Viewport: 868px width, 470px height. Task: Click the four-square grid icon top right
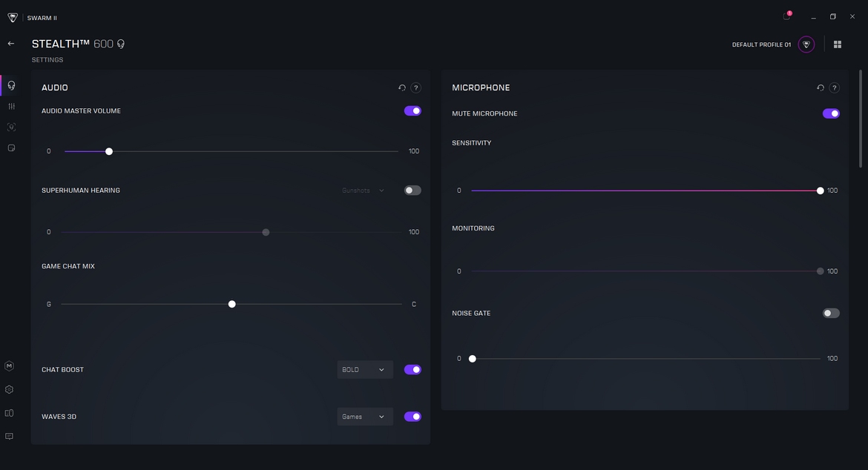tap(838, 44)
